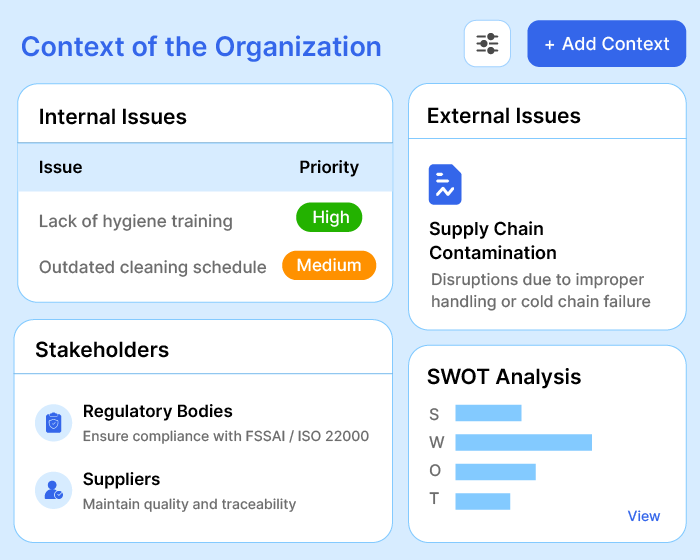Click the Internal Issues card heading
The height and width of the screenshot is (560, 700).
[x=113, y=117]
